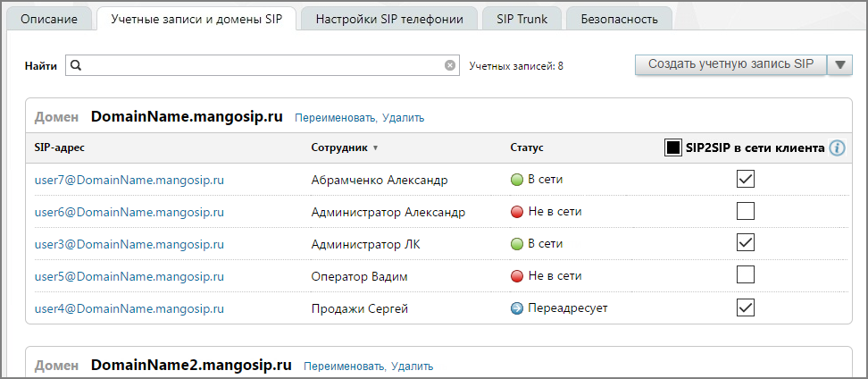Switch to the Описание tab
This screenshot has width=868, height=379.
point(49,20)
